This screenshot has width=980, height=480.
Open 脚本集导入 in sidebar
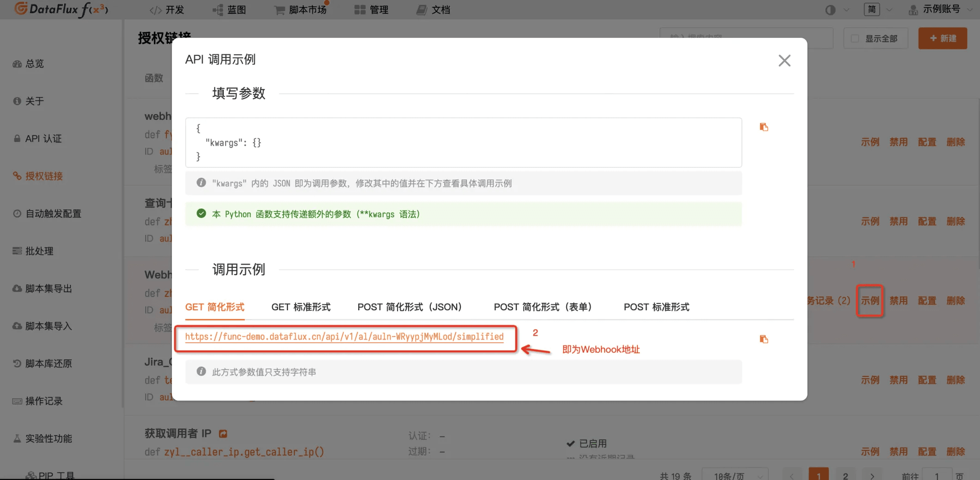point(42,326)
